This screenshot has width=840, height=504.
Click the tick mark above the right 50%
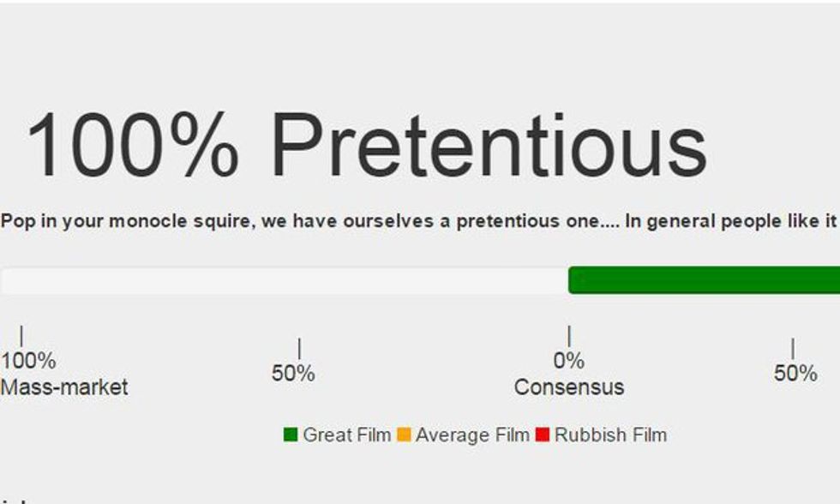pos(793,349)
